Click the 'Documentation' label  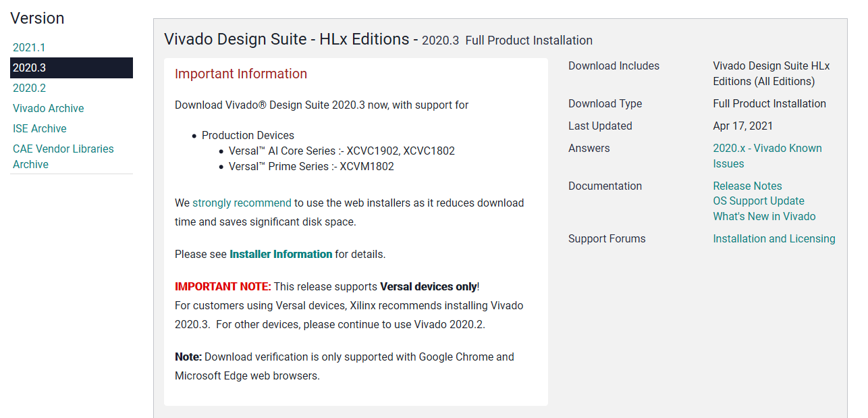[605, 186]
